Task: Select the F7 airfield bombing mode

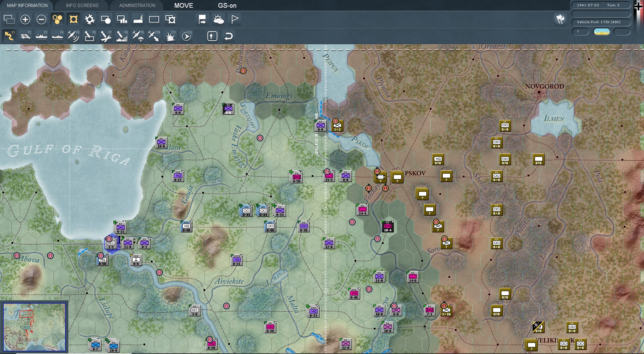Action: click(x=106, y=36)
